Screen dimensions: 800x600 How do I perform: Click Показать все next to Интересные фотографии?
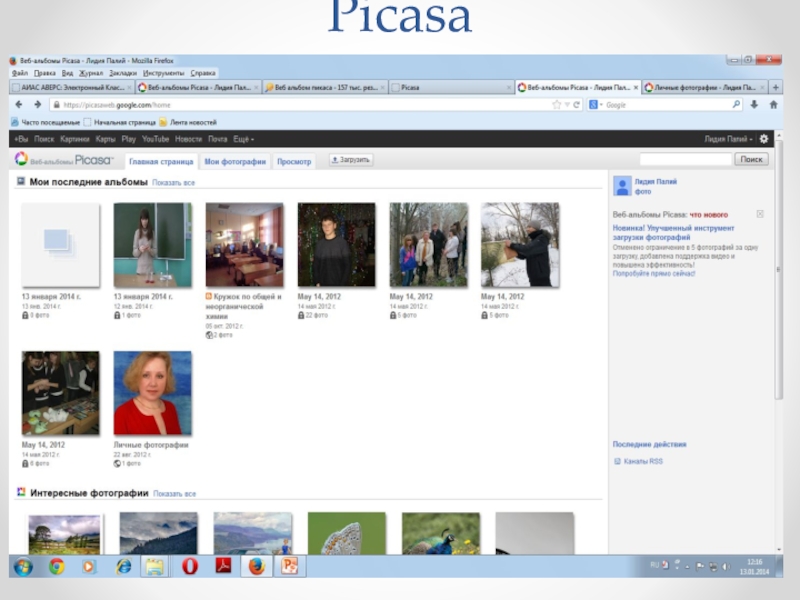click(174, 494)
